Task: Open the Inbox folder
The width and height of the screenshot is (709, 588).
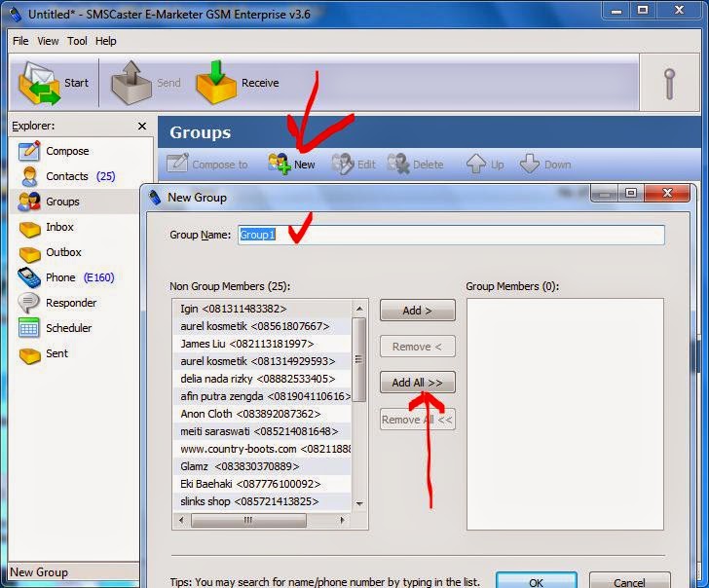Action: 45,227
